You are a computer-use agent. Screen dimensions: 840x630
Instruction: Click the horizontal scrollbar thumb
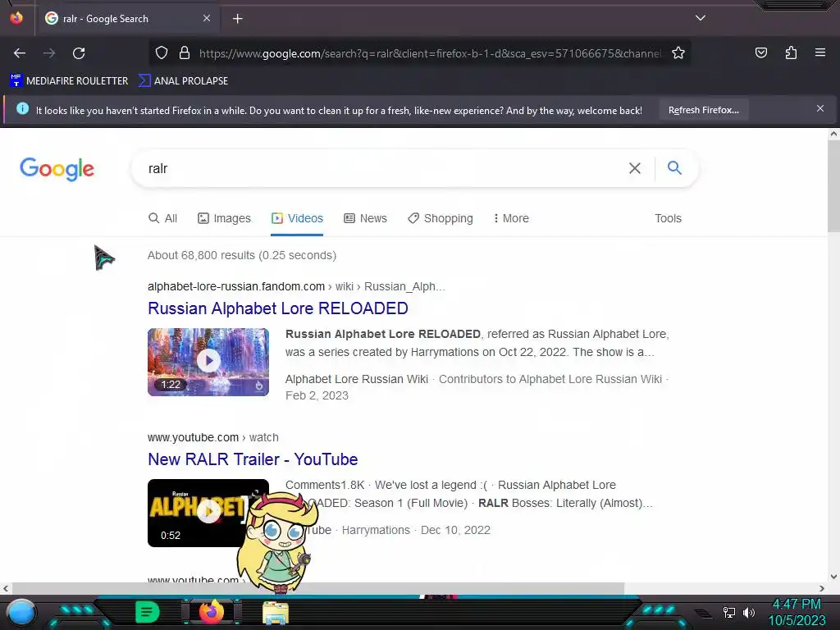[318, 588]
